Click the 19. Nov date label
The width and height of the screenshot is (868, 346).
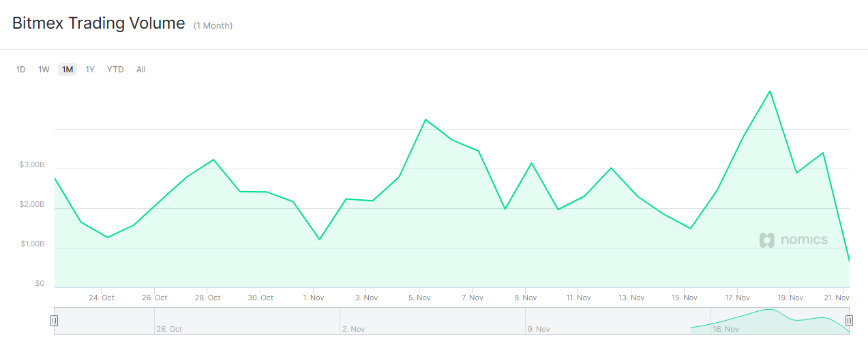[790, 298]
